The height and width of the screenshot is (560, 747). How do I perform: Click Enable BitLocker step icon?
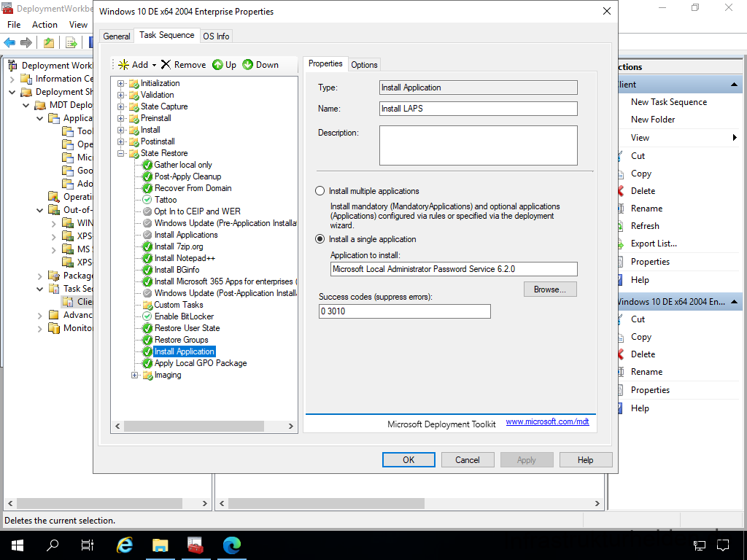pos(147,316)
